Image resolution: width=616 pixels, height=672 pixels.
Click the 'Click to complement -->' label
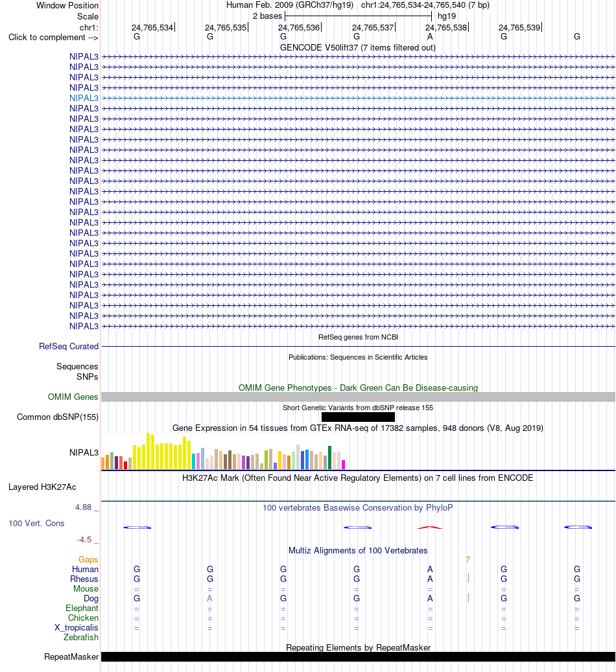(x=53, y=38)
